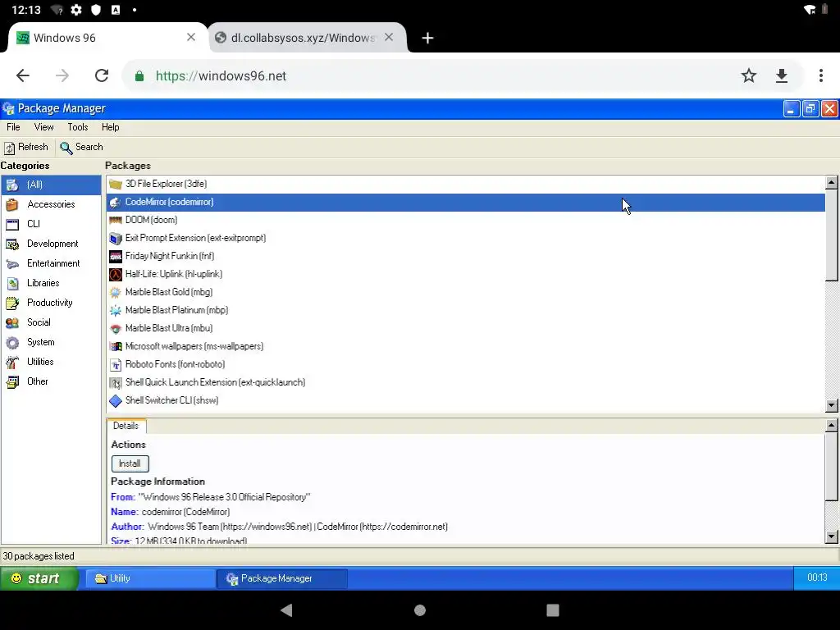Click the Exit Prompt Extension icon
The height and width of the screenshot is (630, 840).
[115, 239]
